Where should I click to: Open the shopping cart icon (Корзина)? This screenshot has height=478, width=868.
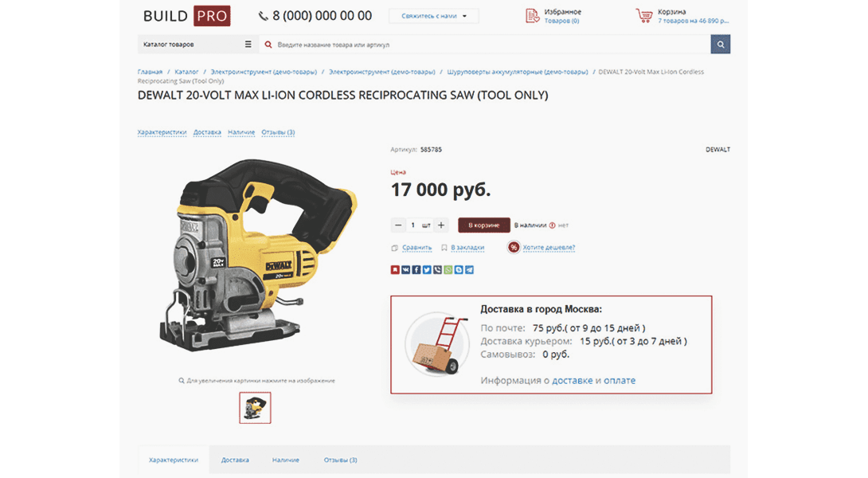click(x=643, y=15)
